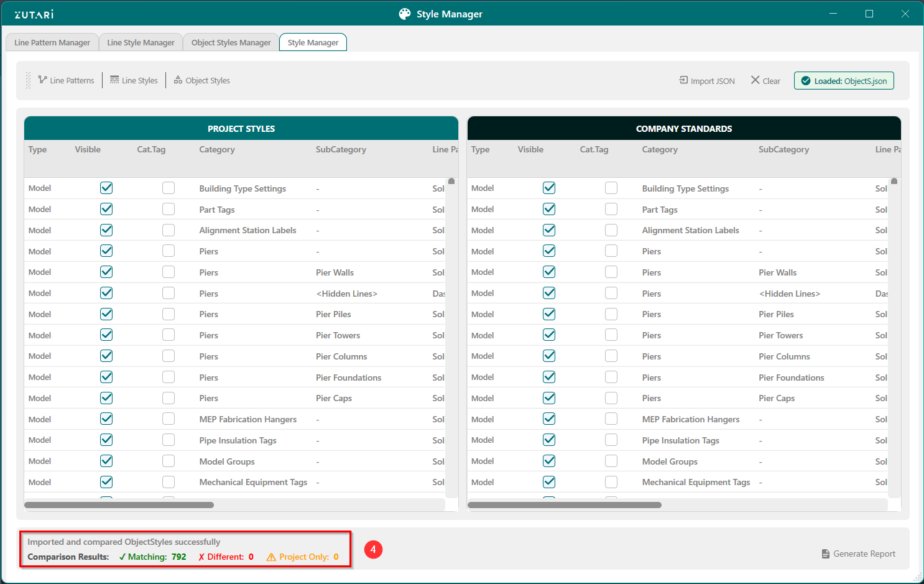
Task: Sort Project Styles by Category column header
Action: 217,149
